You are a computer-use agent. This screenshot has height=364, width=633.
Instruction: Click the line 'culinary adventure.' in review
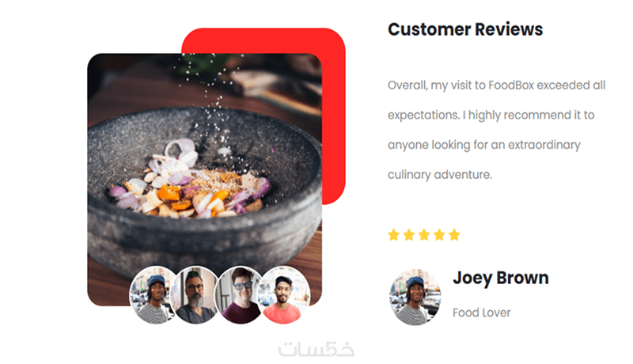click(440, 175)
